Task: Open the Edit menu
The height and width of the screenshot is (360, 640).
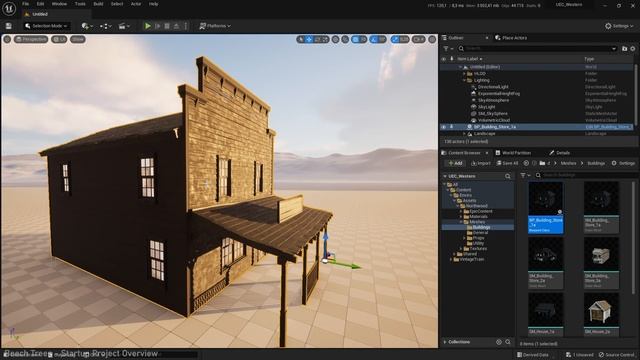Action: (40, 4)
